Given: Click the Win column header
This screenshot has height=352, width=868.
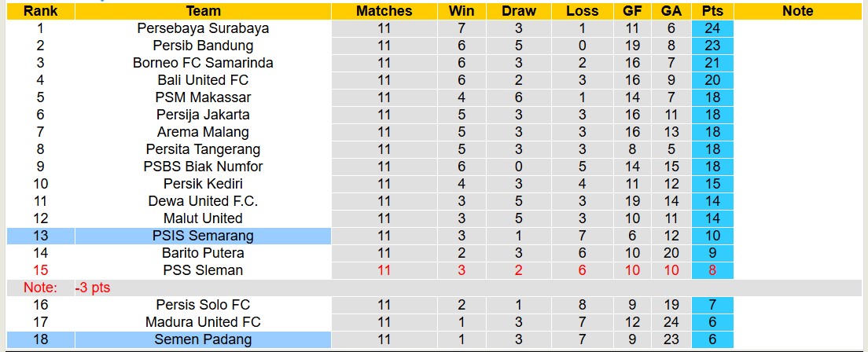Looking at the screenshot, I should click(462, 11).
